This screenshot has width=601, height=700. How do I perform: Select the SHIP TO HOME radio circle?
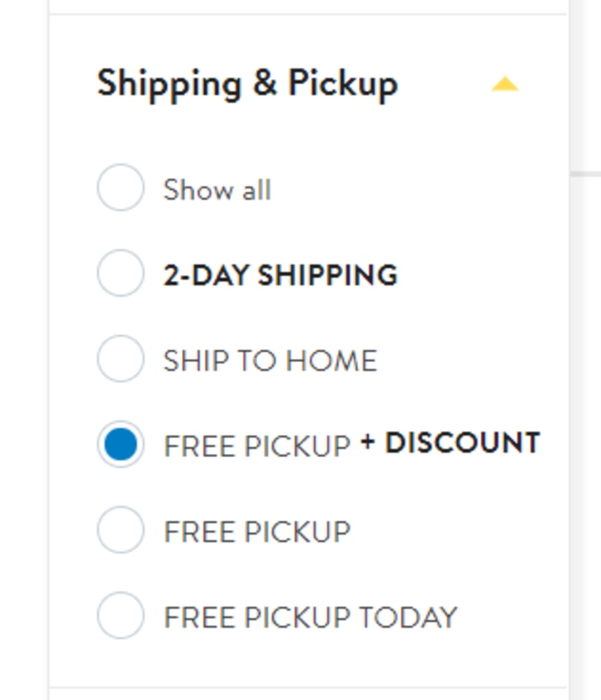120,359
